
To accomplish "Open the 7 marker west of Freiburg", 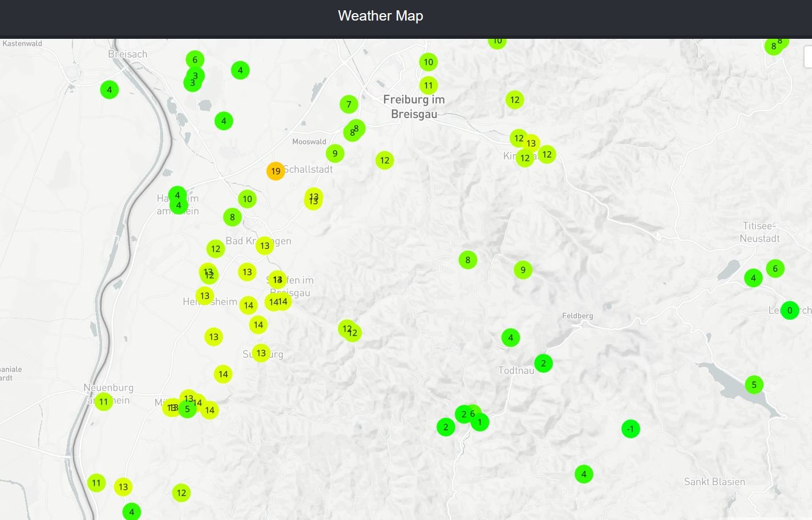I will [x=349, y=104].
